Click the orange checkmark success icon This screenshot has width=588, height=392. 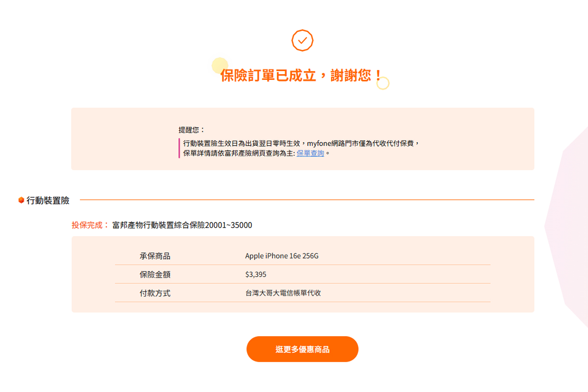click(302, 40)
